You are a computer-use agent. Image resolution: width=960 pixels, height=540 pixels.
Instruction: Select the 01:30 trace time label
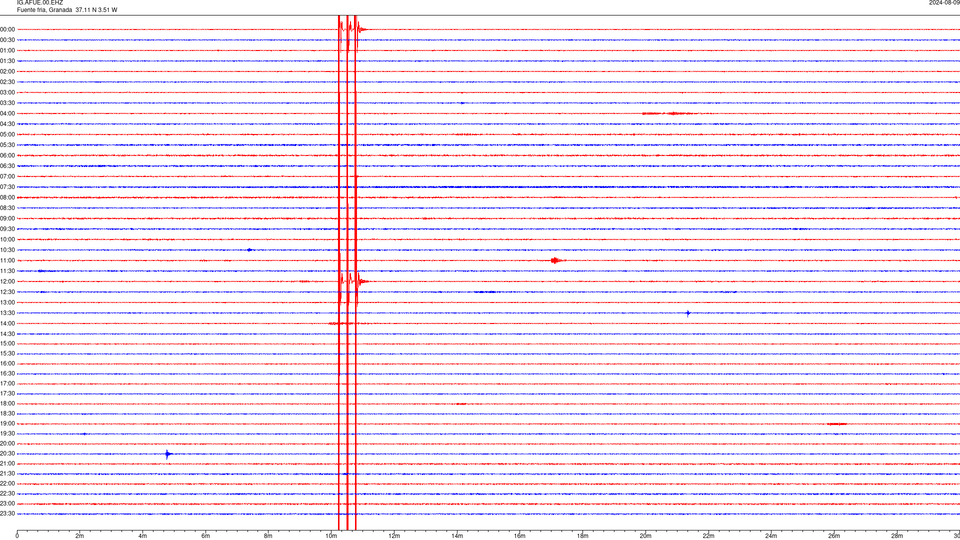[x=8, y=61]
